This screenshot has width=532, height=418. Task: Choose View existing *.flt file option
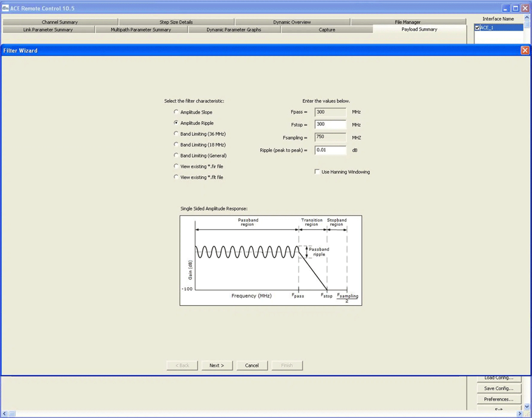(x=176, y=177)
